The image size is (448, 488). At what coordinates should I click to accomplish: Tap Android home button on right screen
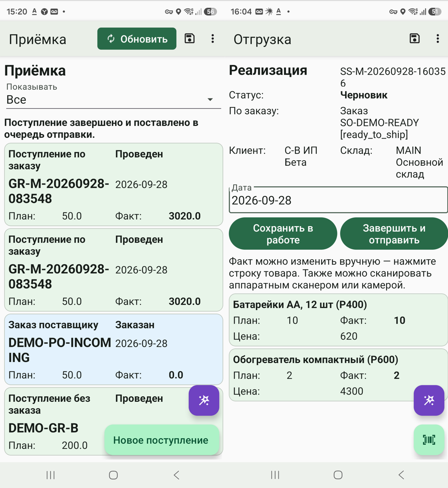(x=338, y=475)
